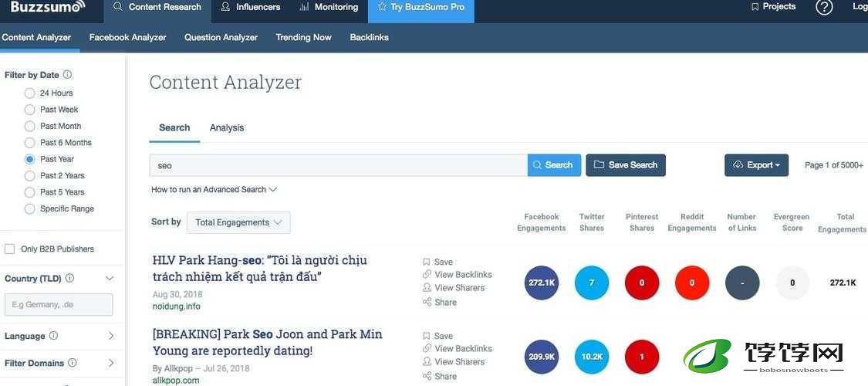The height and width of the screenshot is (386, 868).
Task: Click the BuzzSumo logo
Action: point(48,7)
